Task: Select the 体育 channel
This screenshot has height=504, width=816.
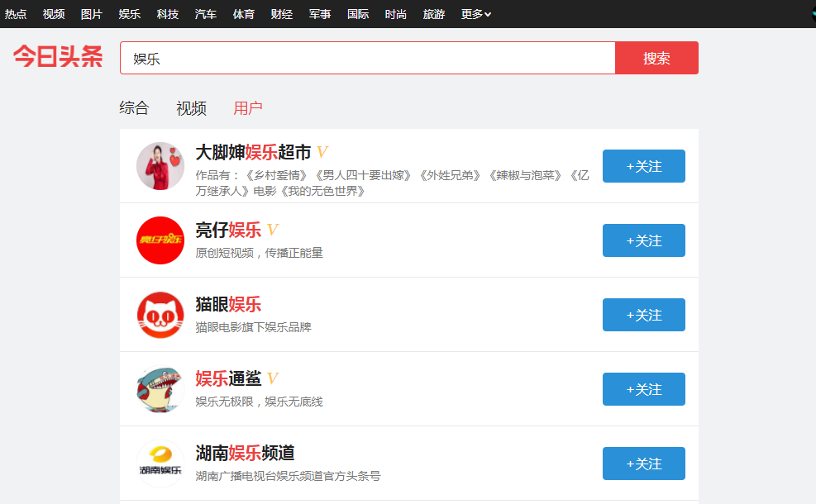Action: tap(244, 14)
